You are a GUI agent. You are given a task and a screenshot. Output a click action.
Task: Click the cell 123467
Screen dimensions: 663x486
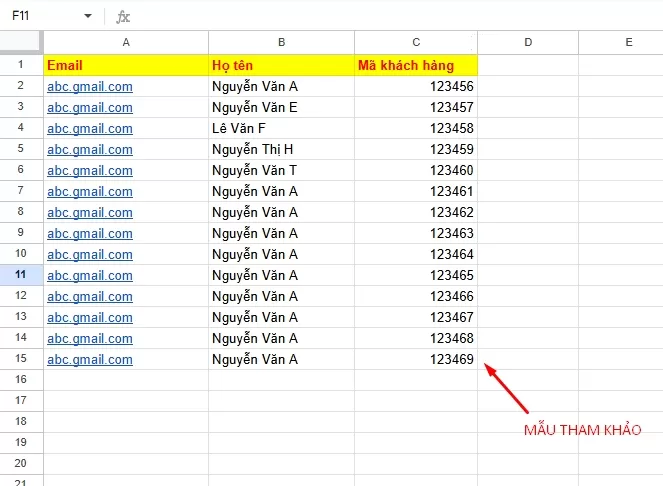coord(416,317)
